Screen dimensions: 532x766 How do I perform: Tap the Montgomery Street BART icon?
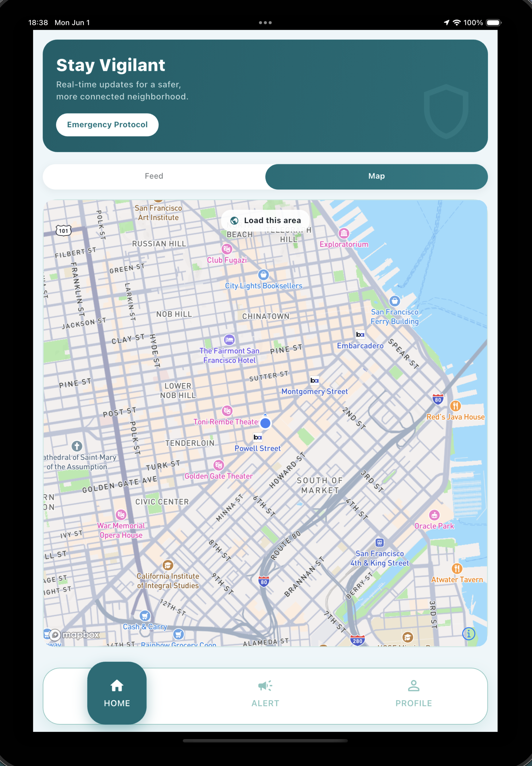click(314, 380)
